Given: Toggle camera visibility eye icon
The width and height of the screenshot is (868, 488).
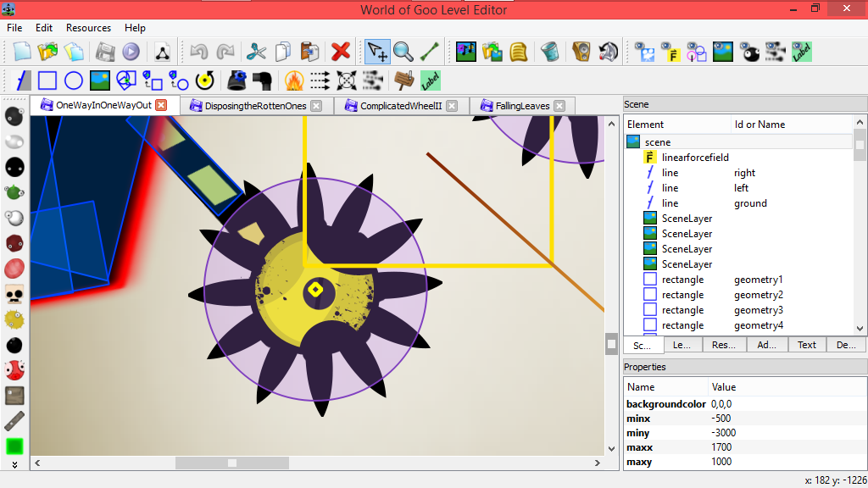Looking at the screenshot, I should (x=644, y=52).
